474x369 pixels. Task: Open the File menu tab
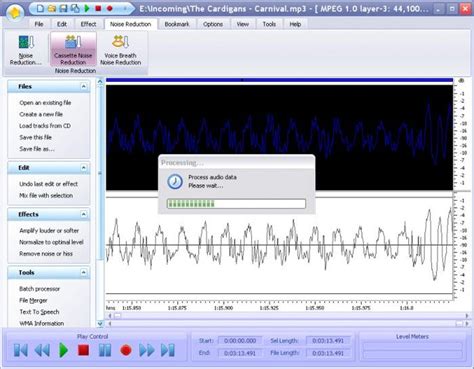(39, 24)
